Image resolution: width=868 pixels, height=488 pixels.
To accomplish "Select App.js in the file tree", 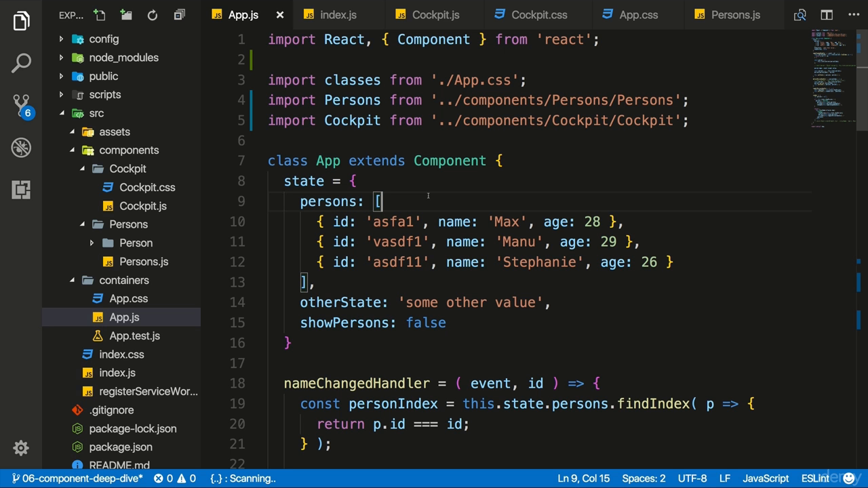I will (124, 317).
